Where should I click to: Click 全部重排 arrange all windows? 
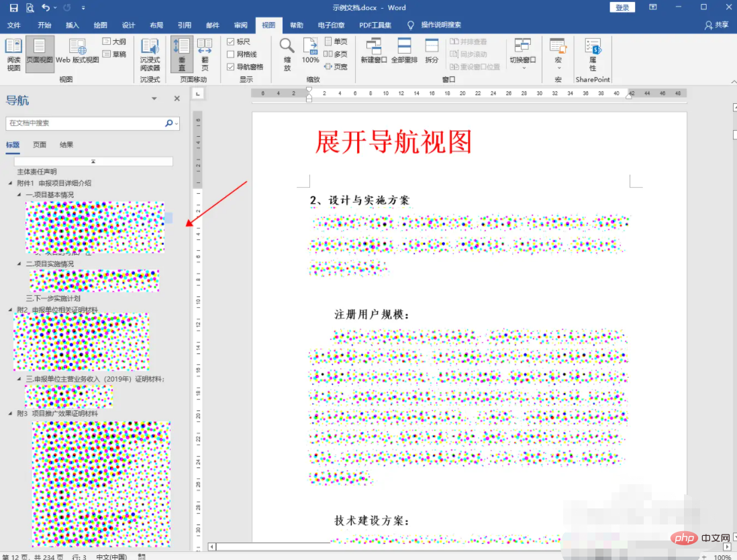tap(404, 51)
